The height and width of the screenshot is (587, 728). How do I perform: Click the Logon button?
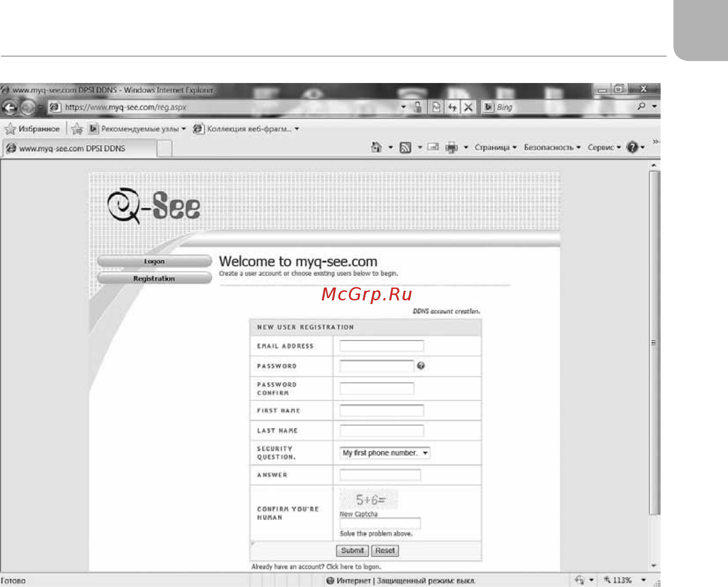154,261
